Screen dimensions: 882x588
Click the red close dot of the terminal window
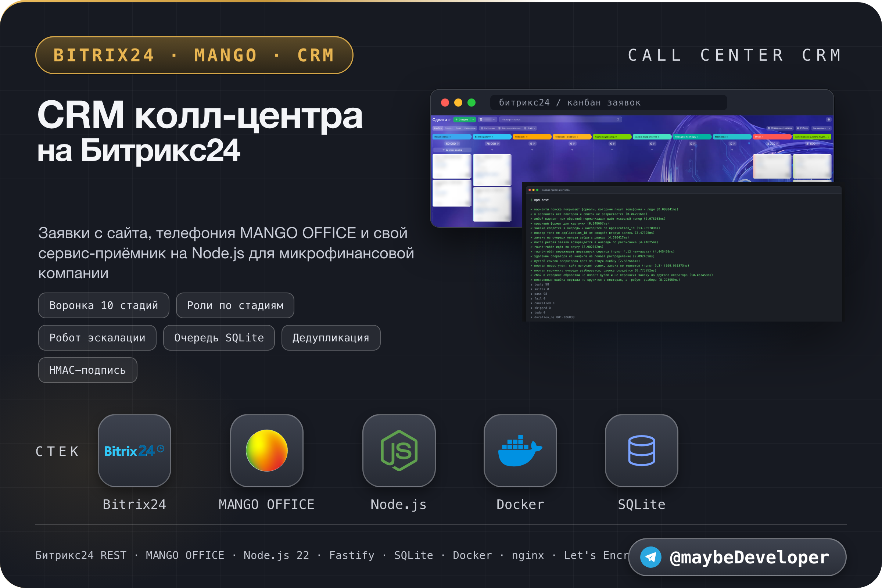coord(530,190)
